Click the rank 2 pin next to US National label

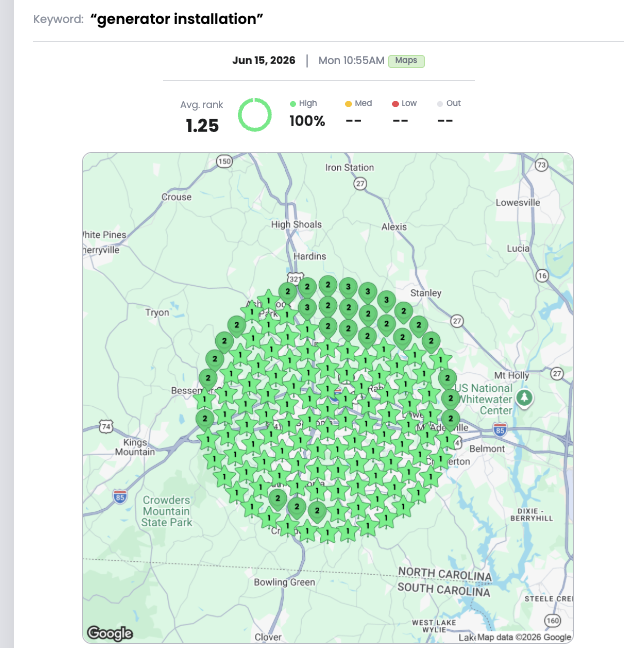click(x=447, y=379)
